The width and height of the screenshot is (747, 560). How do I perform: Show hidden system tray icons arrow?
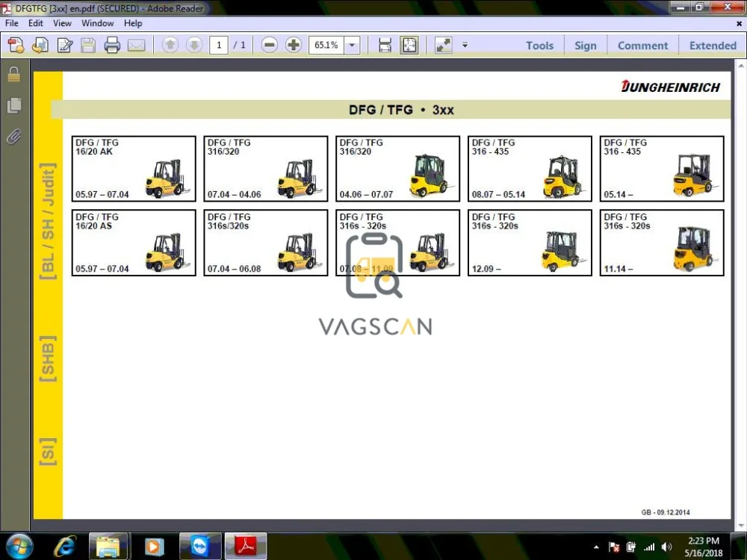[x=596, y=547]
